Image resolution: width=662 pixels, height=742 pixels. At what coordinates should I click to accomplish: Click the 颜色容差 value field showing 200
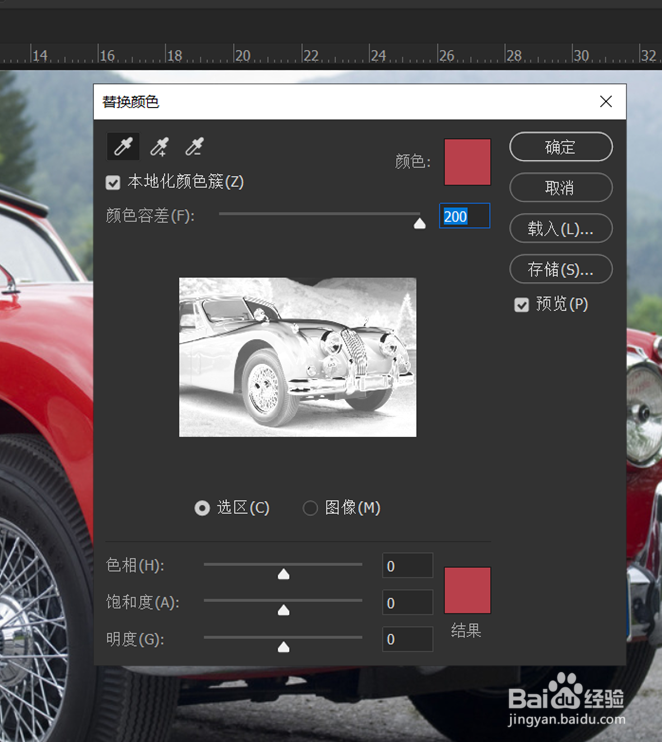(465, 216)
